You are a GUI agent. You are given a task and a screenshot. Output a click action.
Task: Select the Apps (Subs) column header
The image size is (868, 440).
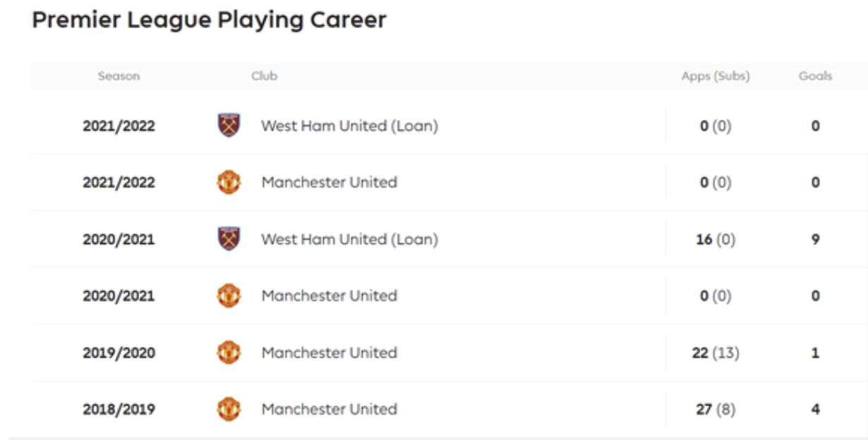click(x=716, y=76)
